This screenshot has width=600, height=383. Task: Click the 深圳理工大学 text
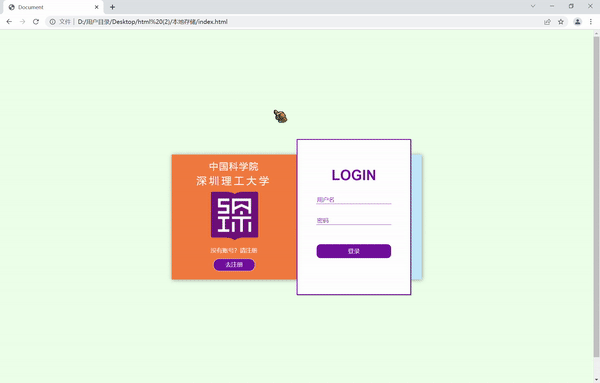233,181
